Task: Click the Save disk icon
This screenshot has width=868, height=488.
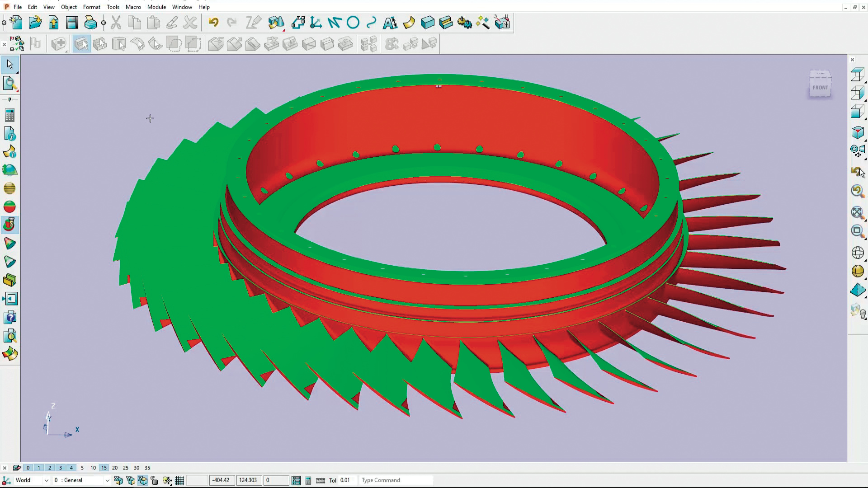Action: pos(72,23)
